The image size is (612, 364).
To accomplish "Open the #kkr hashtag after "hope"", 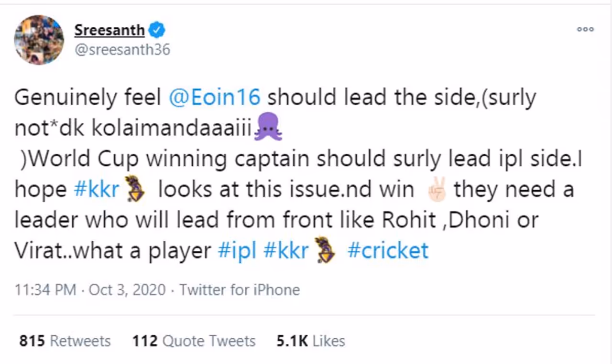I will [x=97, y=190].
